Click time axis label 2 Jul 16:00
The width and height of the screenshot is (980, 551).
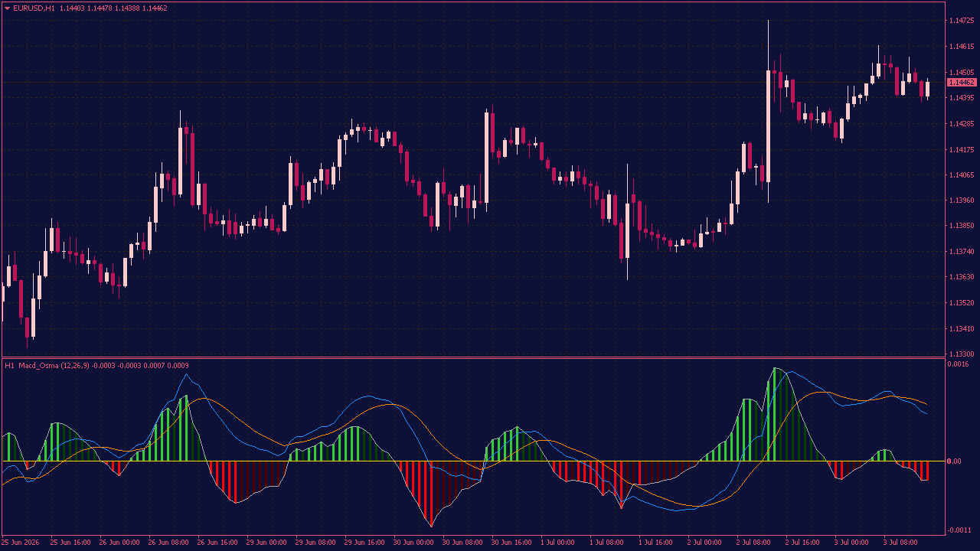[x=803, y=543]
